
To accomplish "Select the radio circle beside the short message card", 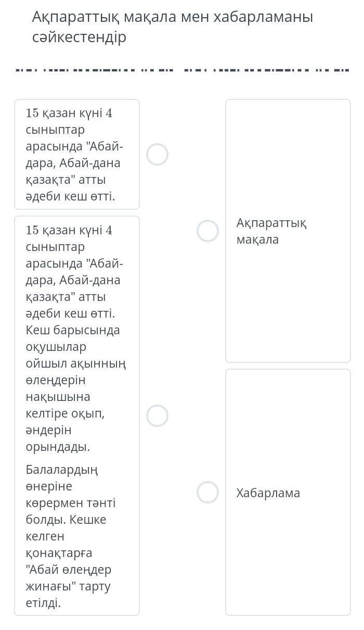I will pos(157,155).
